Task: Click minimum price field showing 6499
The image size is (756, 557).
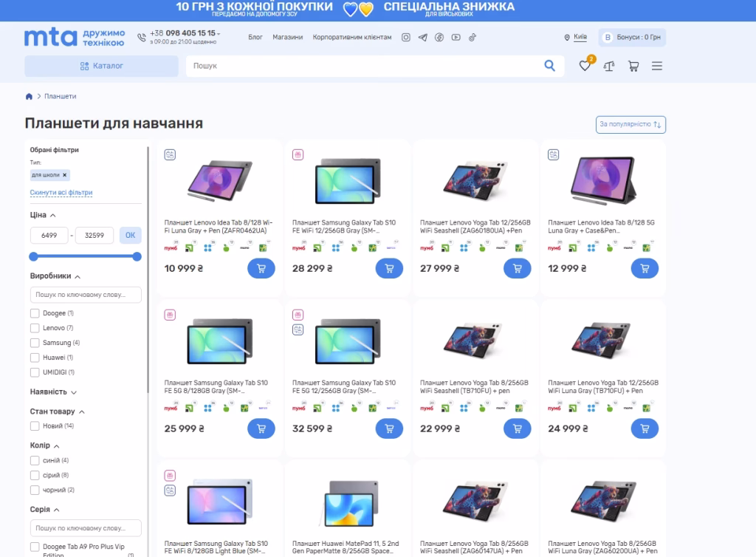Action: tap(49, 236)
